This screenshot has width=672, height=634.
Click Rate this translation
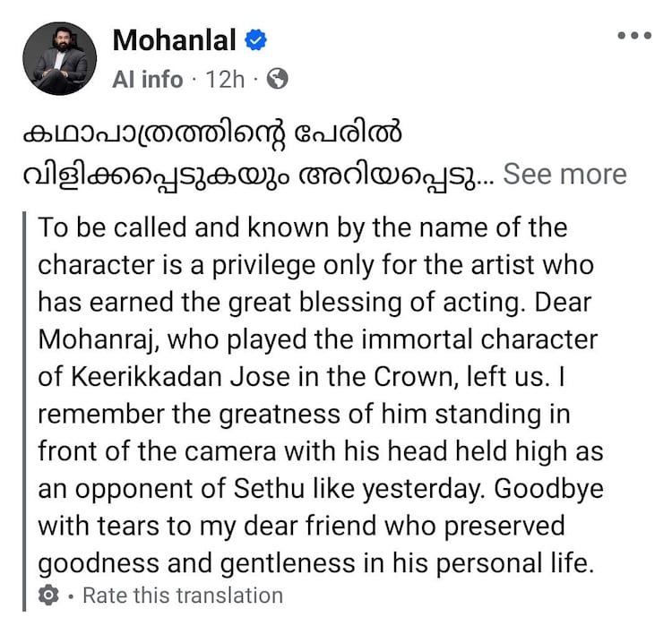[x=182, y=595]
